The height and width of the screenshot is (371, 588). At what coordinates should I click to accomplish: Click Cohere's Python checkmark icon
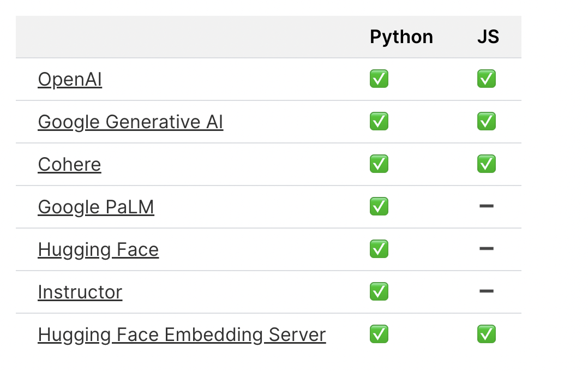[379, 164]
